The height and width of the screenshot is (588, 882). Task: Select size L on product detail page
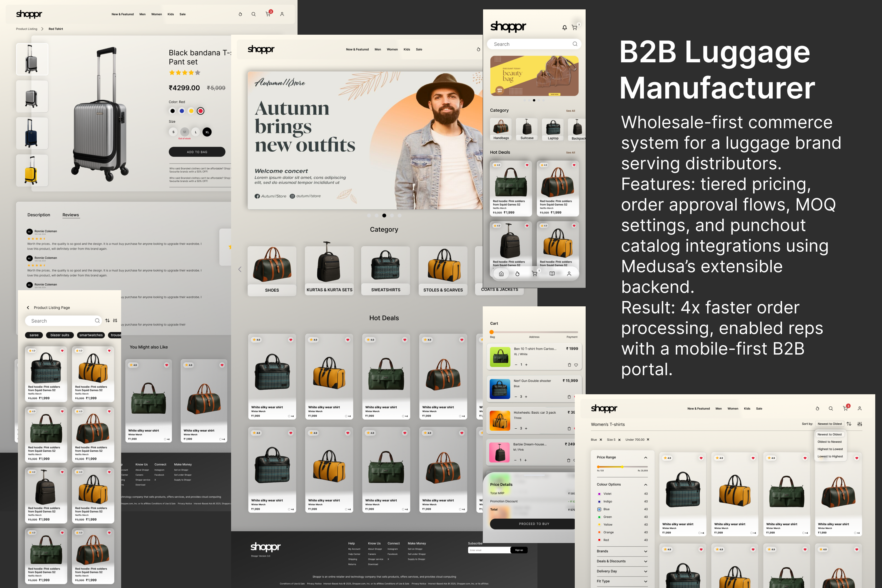coord(196,132)
